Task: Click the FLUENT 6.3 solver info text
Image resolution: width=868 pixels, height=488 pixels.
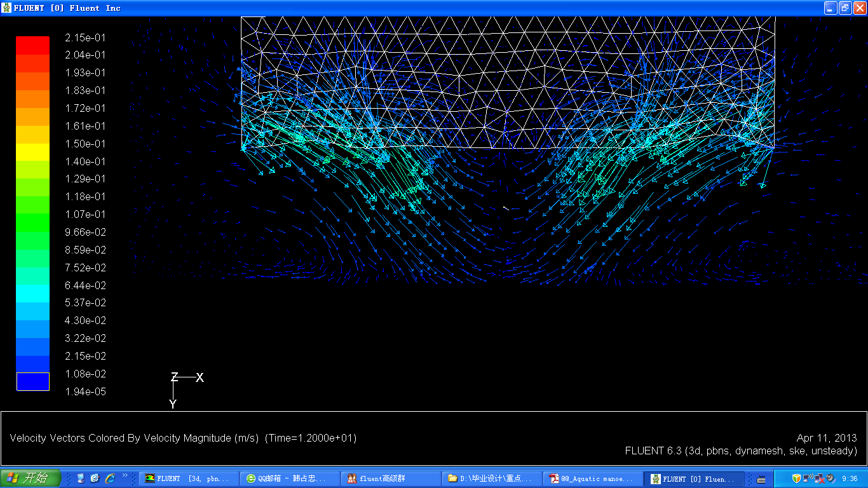Action: (741, 451)
